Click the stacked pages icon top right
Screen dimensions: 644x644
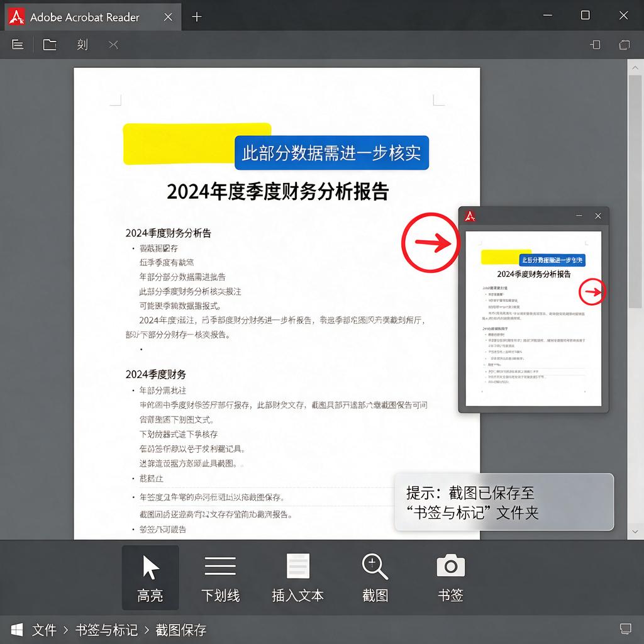coord(625,45)
